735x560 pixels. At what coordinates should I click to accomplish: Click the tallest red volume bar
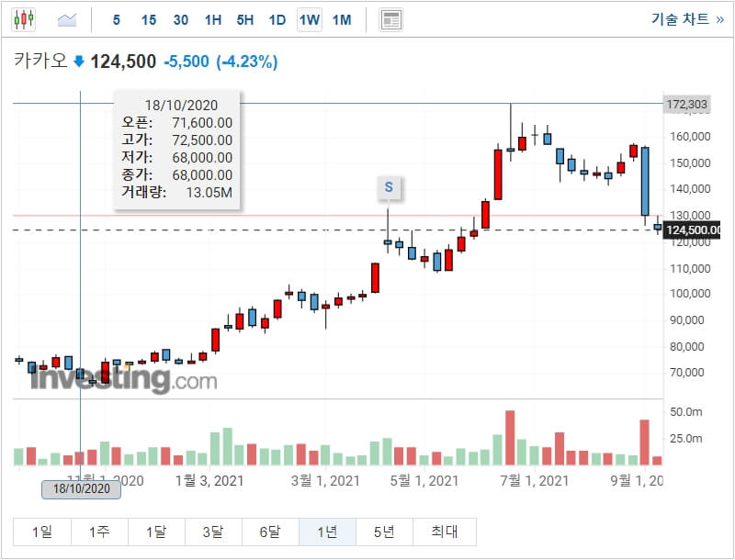pos(510,438)
